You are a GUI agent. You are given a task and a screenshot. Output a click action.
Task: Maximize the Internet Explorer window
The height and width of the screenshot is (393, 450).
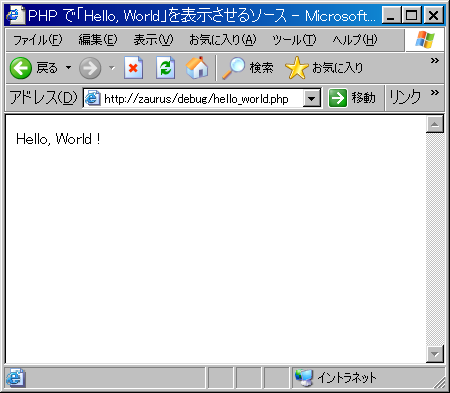pos(411,15)
